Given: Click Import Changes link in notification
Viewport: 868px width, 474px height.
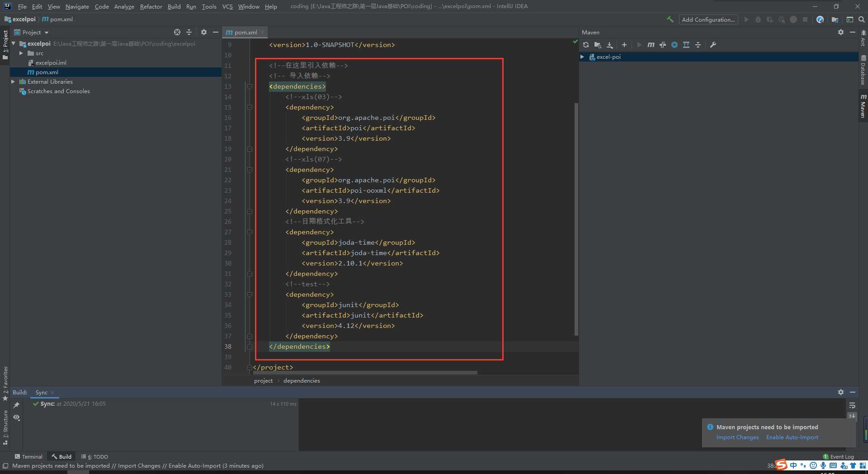Looking at the screenshot, I should point(737,437).
